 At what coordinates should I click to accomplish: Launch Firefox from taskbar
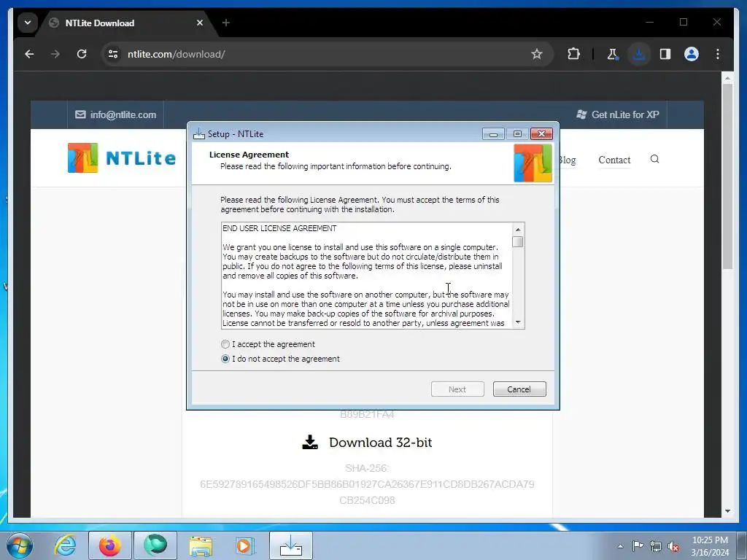(x=110, y=545)
